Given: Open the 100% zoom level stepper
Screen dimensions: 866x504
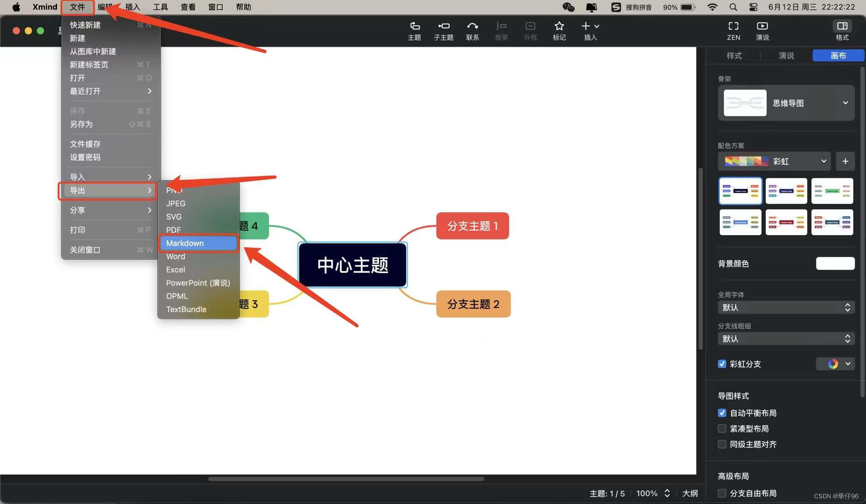Looking at the screenshot, I should 667,493.
